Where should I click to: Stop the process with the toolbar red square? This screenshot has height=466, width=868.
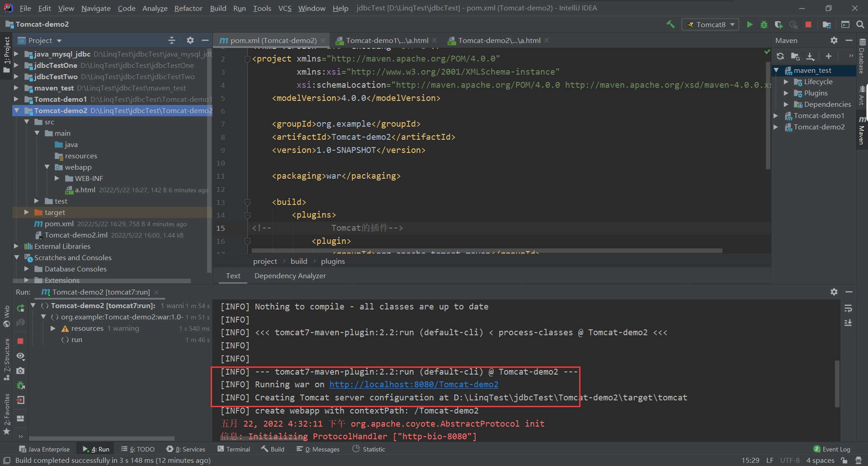point(808,24)
